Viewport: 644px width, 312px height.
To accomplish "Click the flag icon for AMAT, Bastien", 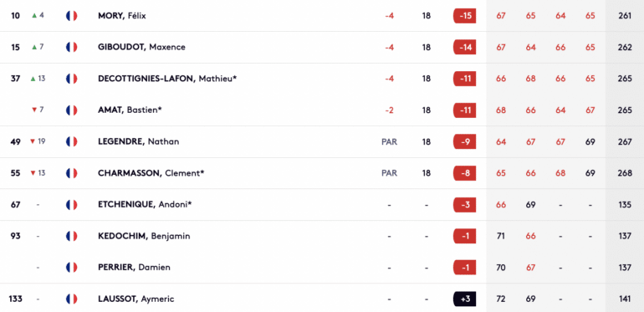I will pyautogui.click(x=71, y=110).
